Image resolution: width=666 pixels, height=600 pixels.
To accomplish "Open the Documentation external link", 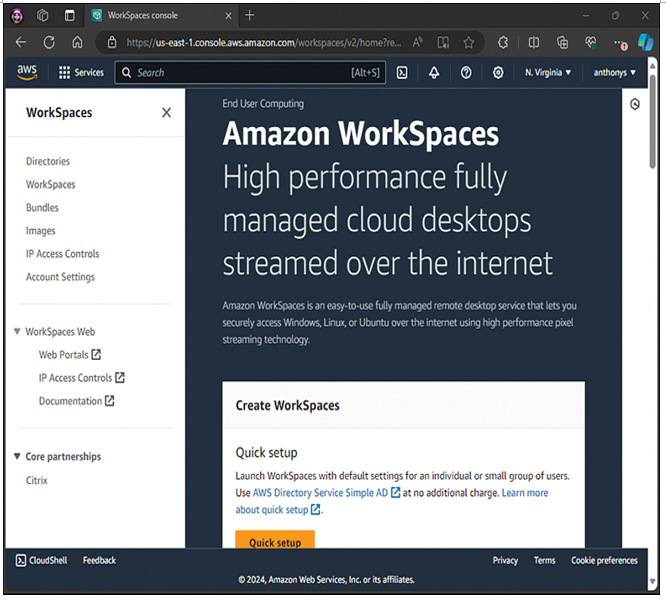I will (76, 401).
